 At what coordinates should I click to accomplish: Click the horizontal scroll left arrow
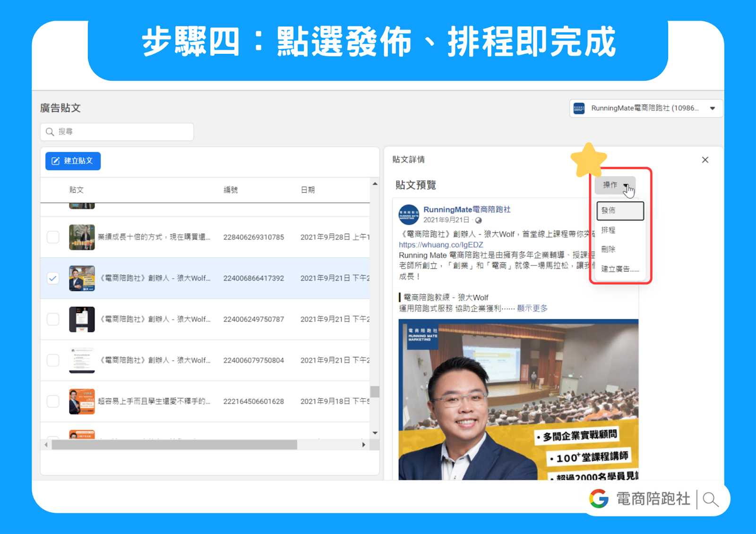tap(46, 445)
